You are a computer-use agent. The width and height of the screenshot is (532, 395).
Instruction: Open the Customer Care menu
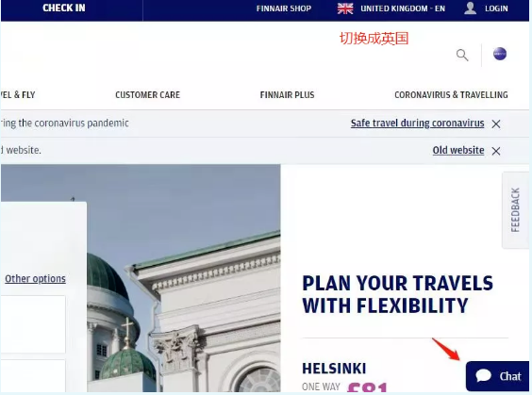click(147, 95)
